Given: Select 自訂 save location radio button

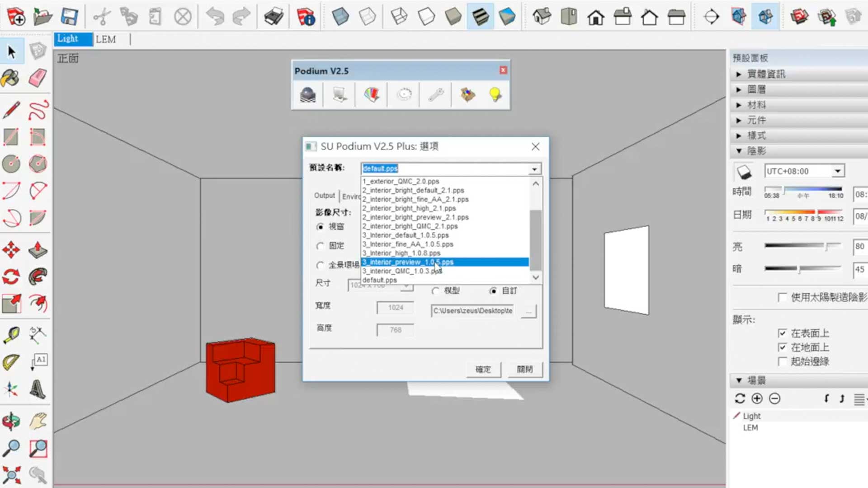Looking at the screenshot, I should tap(493, 291).
